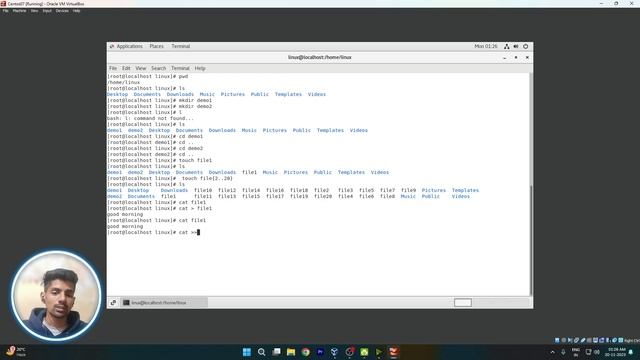Open Windows Search from taskbar
The height and width of the screenshot is (360, 640).
(x=262, y=352)
